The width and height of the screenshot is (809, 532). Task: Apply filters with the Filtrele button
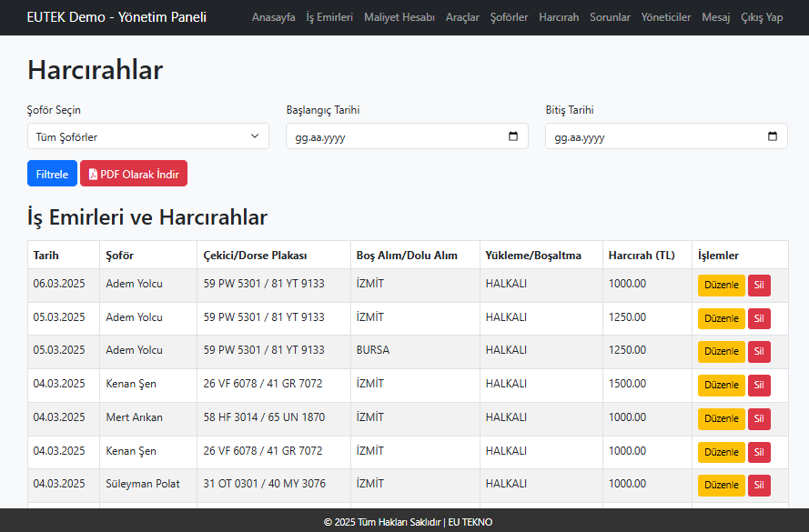click(52, 174)
